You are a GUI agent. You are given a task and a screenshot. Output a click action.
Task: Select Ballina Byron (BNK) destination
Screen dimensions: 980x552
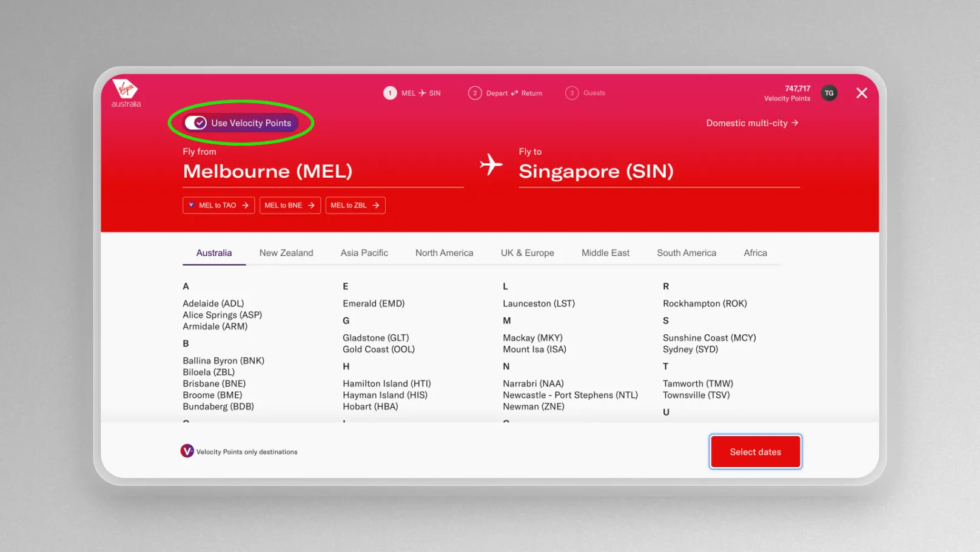pyautogui.click(x=224, y=360)
